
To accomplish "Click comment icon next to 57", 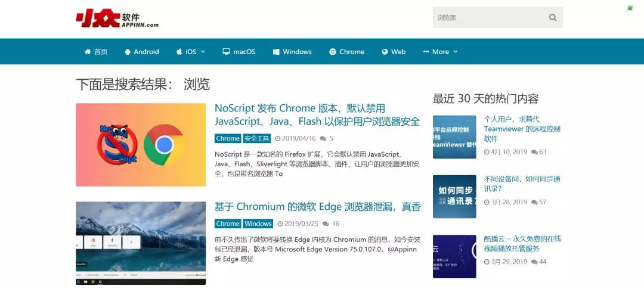I will point(534,203).
